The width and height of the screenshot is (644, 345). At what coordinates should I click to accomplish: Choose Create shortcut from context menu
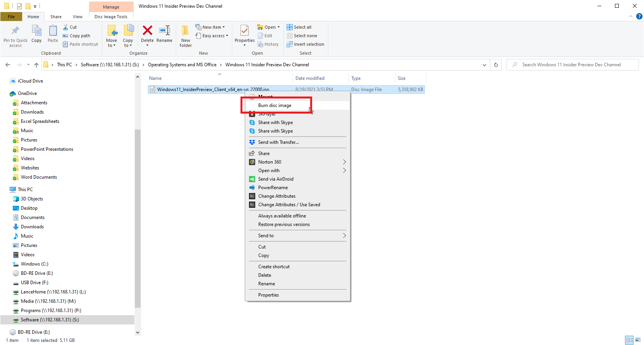click(297, 267)
